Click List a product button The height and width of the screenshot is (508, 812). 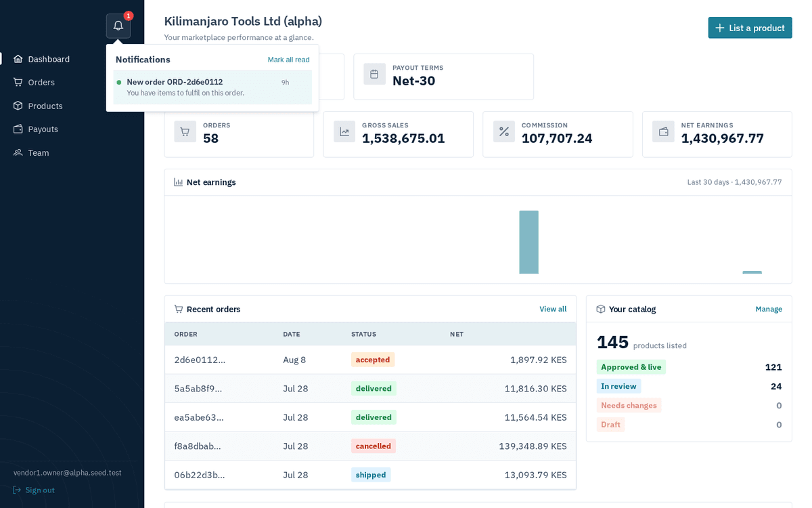point(750,28)
